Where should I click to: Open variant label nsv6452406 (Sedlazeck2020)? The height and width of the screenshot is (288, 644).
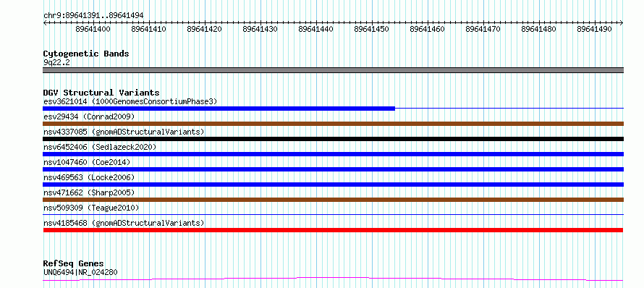tap(100, 147)
